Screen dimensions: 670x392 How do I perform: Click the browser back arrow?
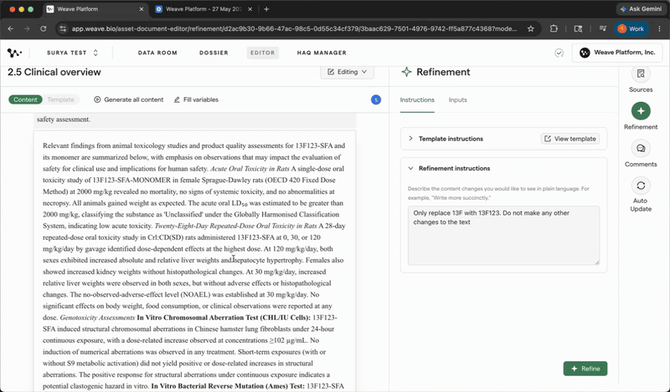tap(11, 29)
